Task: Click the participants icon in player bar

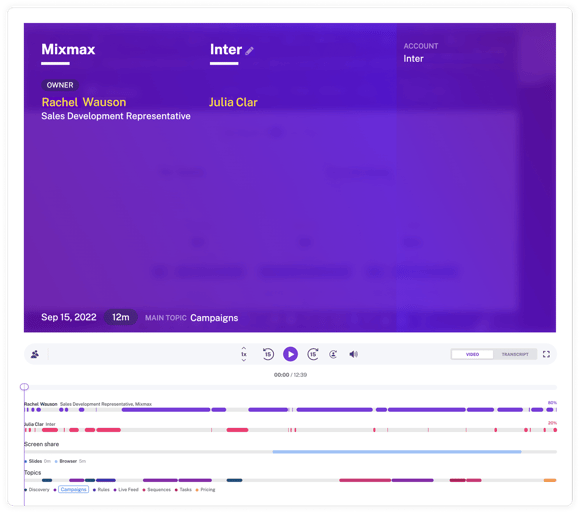Action: (x=35, y=354)
